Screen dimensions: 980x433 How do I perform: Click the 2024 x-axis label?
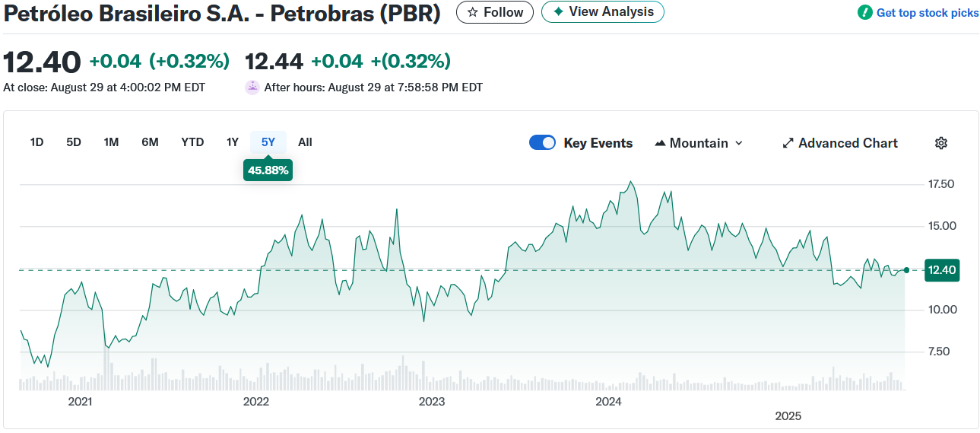pyautogui.click(x=608, y=401)
